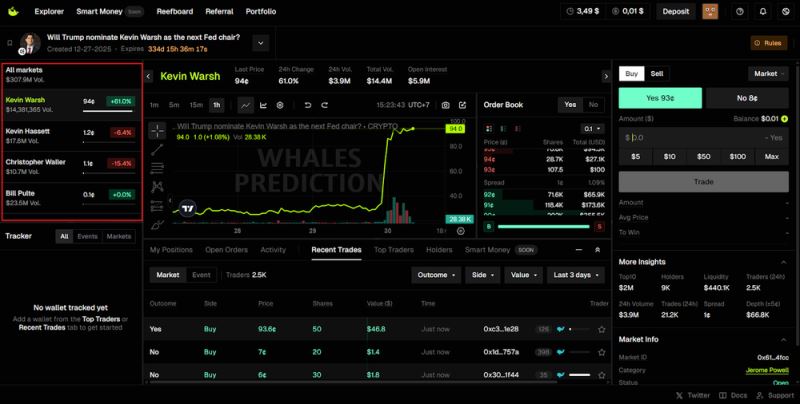Open the chart indicators icon
Screen dimensions: 800x404
[263, 105]
